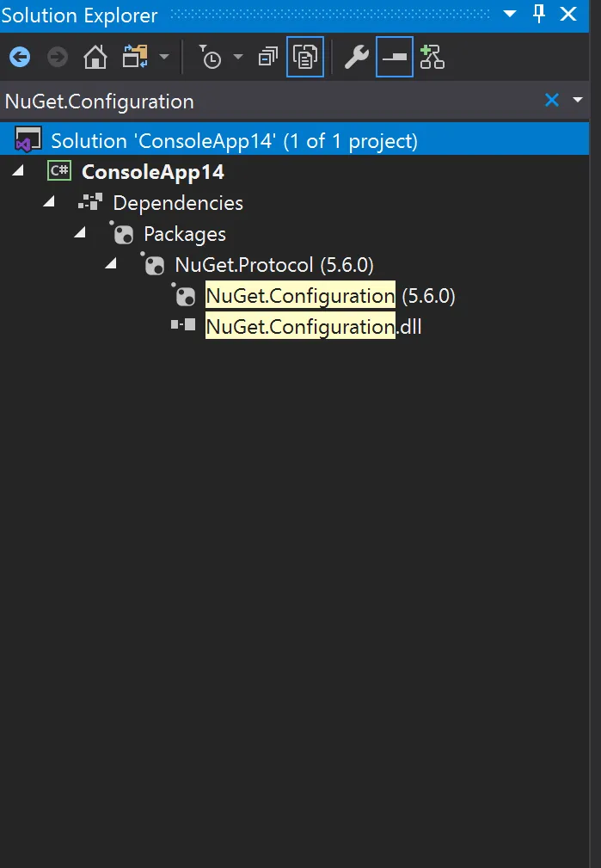Switch between Solutions and Folder views
The height and width of the screenshot is (868, 601).
(x=136, y=57)
